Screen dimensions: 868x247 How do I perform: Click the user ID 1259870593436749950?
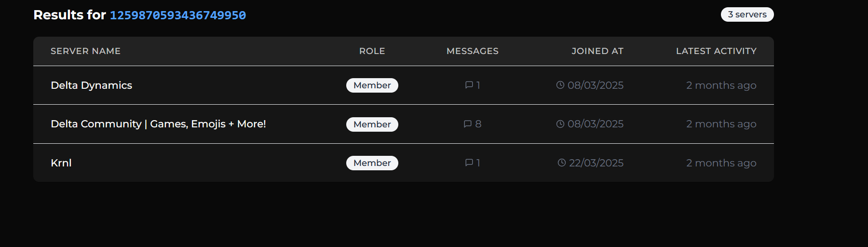178,15
